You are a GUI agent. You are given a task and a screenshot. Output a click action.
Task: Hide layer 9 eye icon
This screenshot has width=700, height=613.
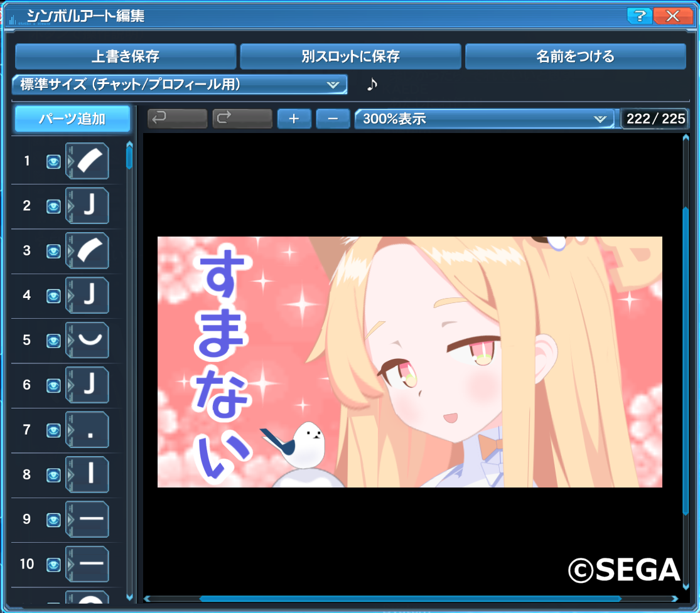tap(53, 520)
